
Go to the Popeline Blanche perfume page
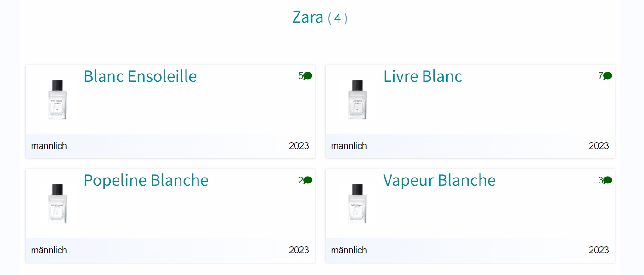tap(146, 180)
